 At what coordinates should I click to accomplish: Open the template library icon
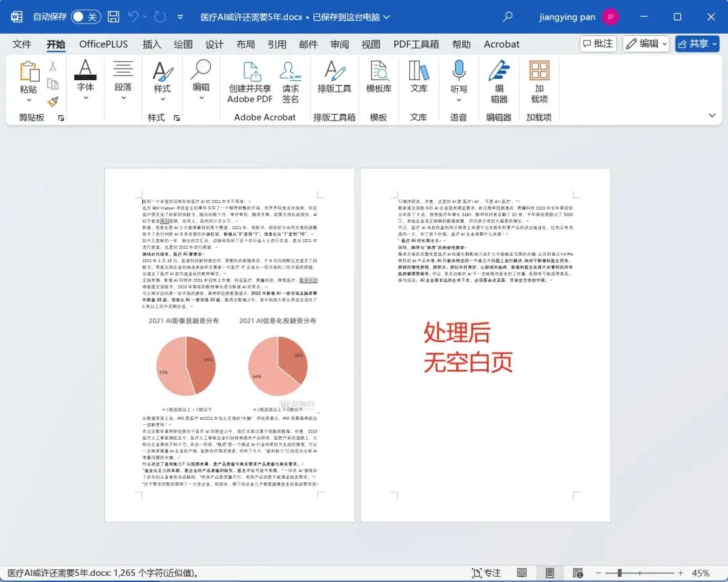pyautogui.click(x=379, y=71)
